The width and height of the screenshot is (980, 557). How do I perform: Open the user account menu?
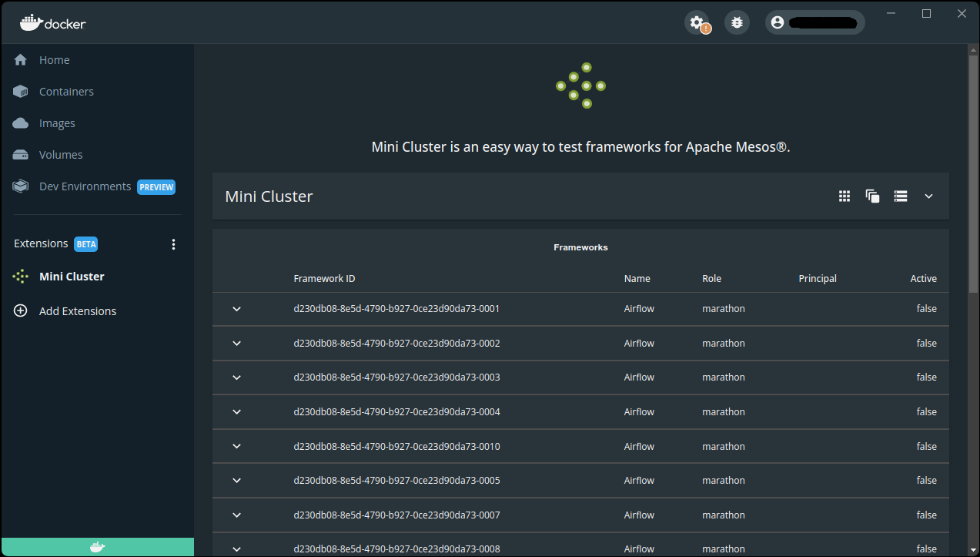point(815,23)
